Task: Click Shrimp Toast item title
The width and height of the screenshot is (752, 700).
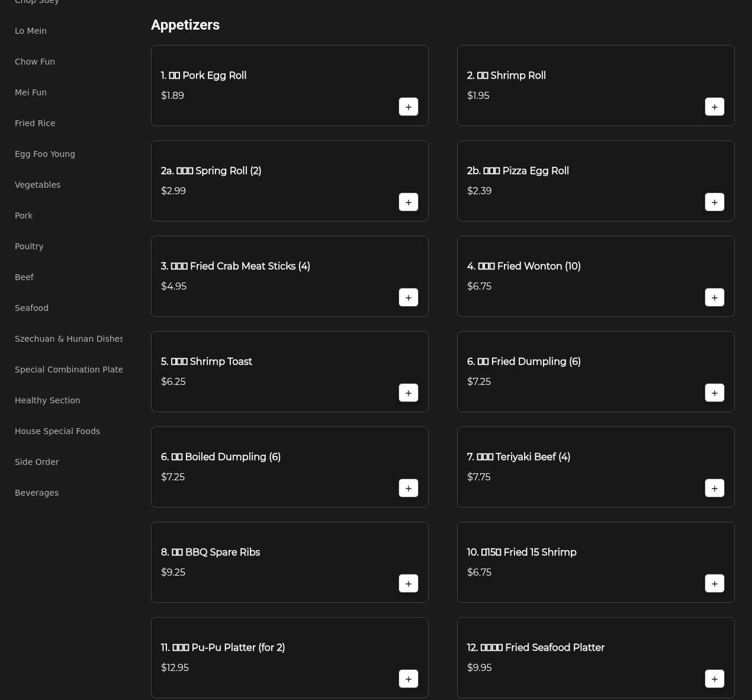Action: click(x=207, y=361)
